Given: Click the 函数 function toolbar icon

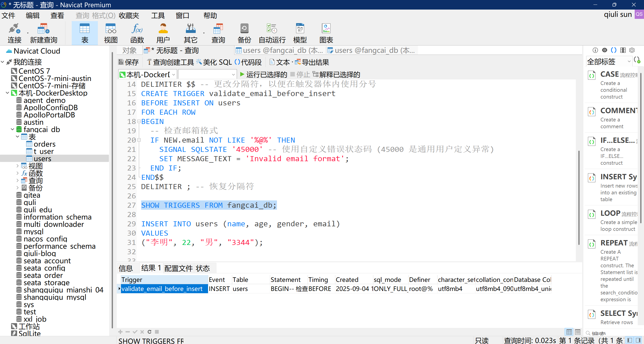Looking at the screenshot, I should coord(137,33).
